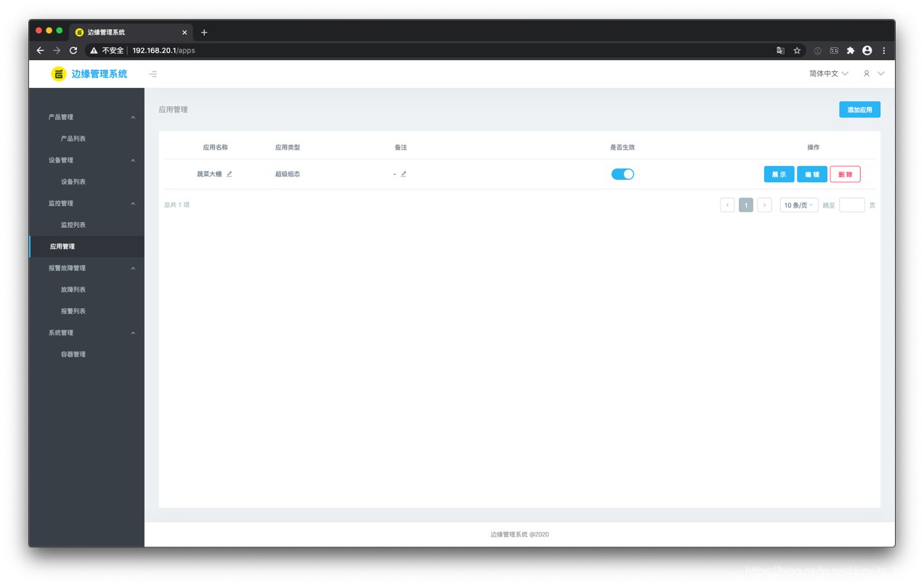The width and height of the screenshot is (924, 585).
Task: Go back with browser back arrow
Action: (x=40, y=51)
